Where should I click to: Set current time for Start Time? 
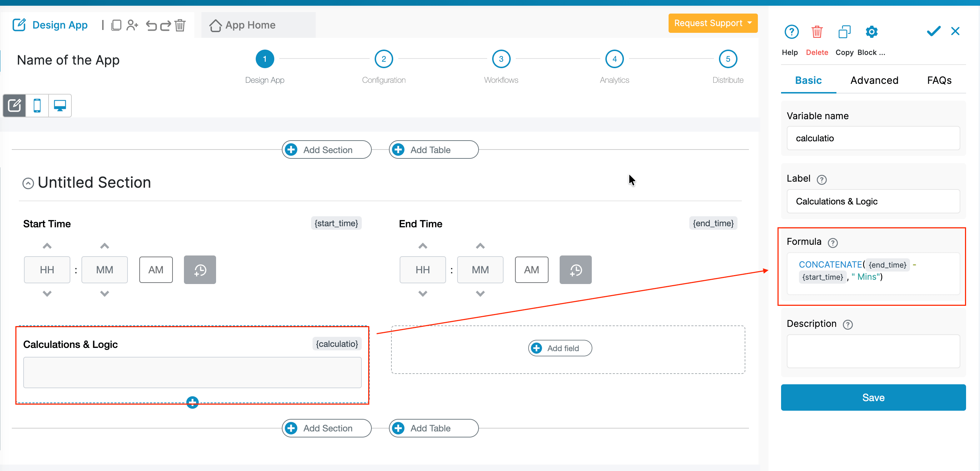200,270
